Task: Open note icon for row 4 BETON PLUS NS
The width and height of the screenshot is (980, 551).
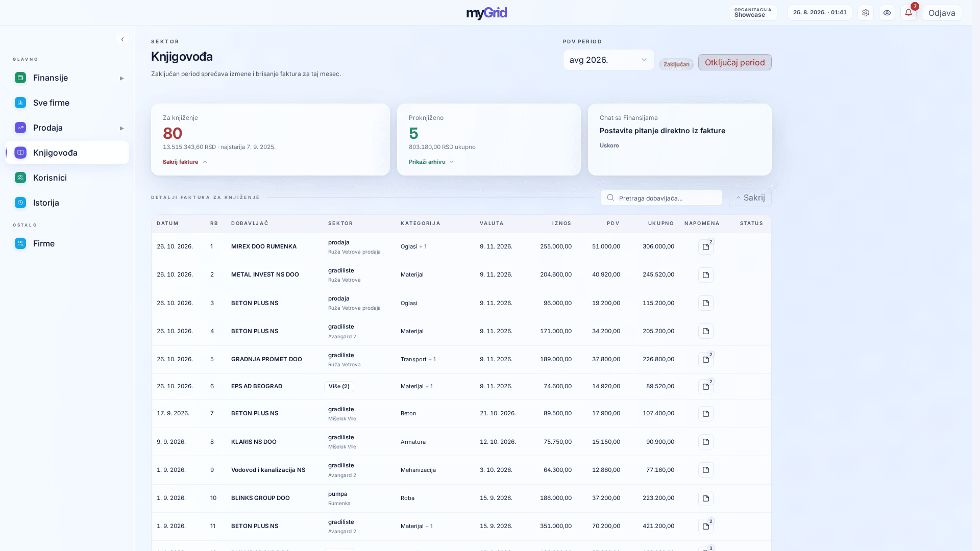Action: tap(706, 331)
